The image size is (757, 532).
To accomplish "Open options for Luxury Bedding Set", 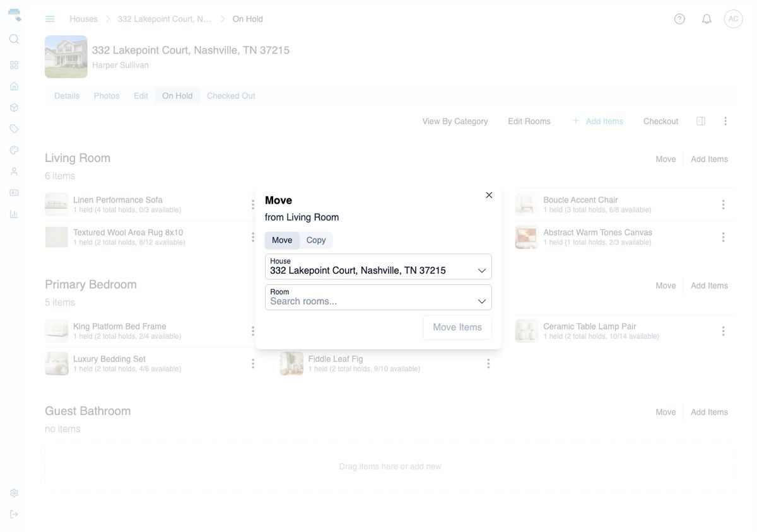I will (x=253, y=364).
